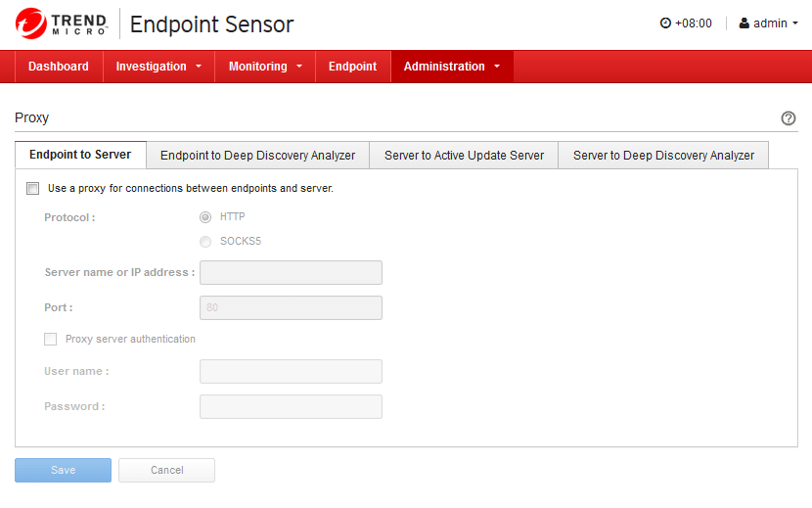Toggle Proxy server authentication checkbox
This screenshot has height=508, width=812.
[x=51, y=340]
